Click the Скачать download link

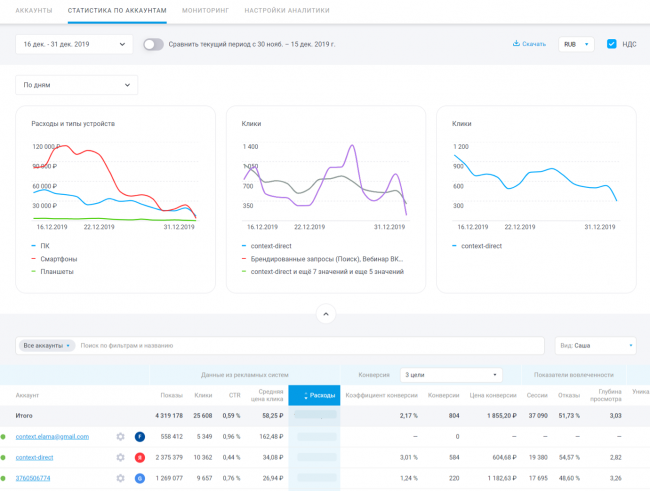529,44
